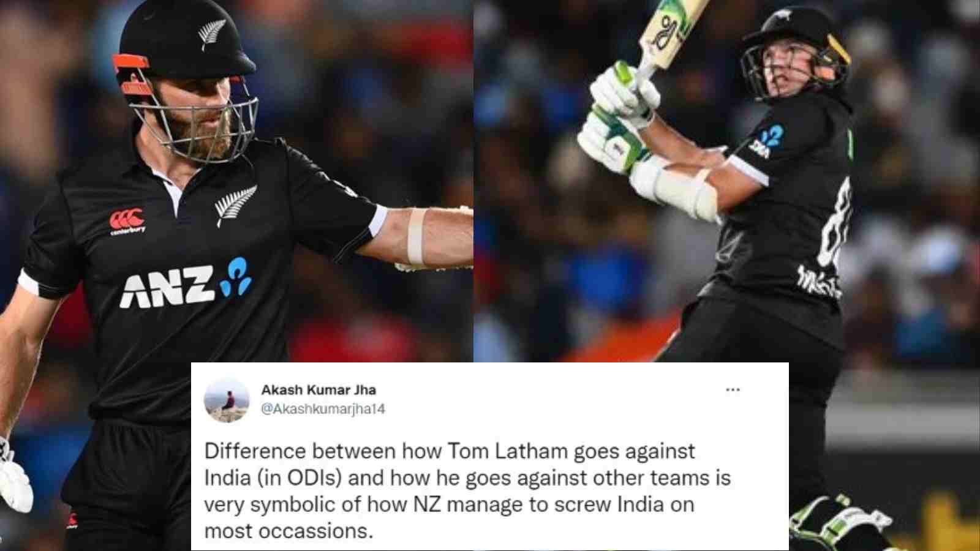Open the tweet's three-dot more options menu

(733, 390)
